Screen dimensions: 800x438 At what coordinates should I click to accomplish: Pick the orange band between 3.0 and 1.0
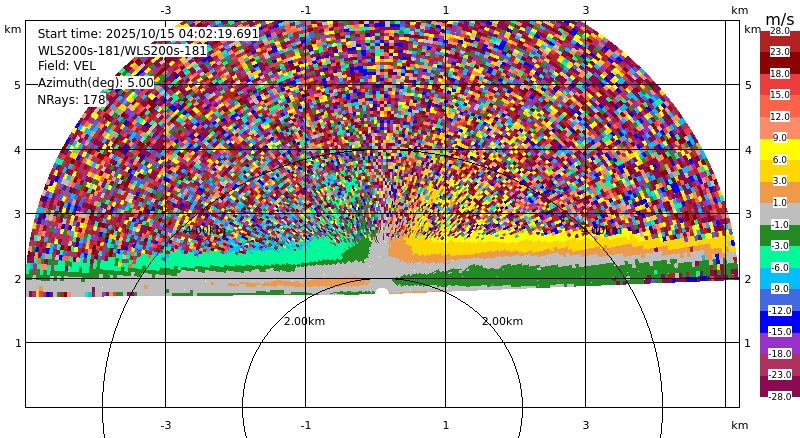point(780,192)
